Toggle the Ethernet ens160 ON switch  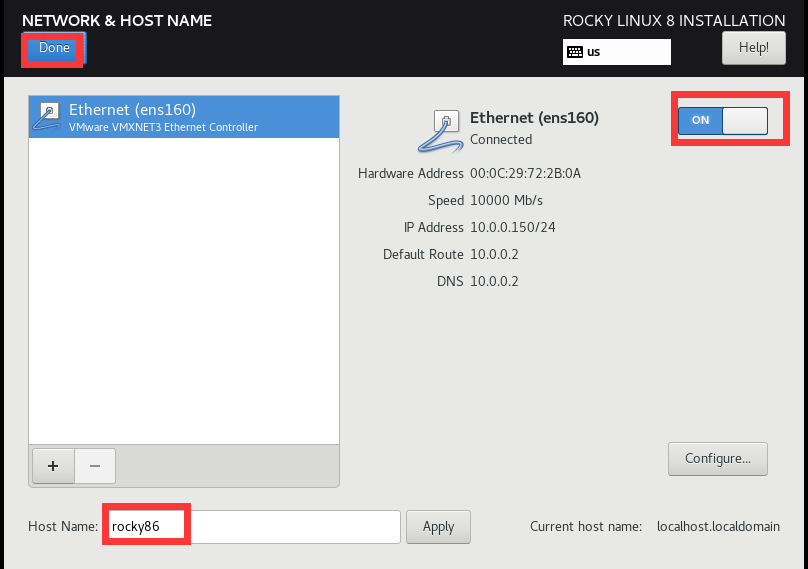pyautogui.click(x=722, y=121)
